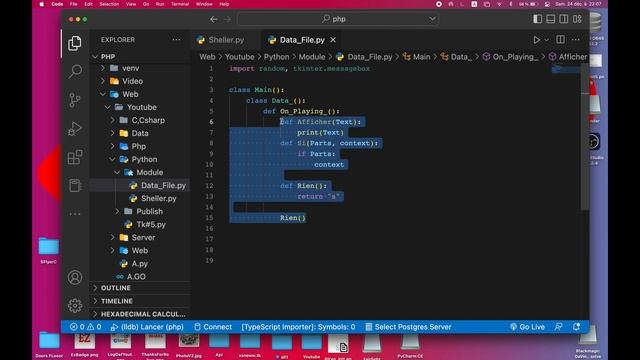
Task: Close the Data_File.py tab
Action: point(333,40)
